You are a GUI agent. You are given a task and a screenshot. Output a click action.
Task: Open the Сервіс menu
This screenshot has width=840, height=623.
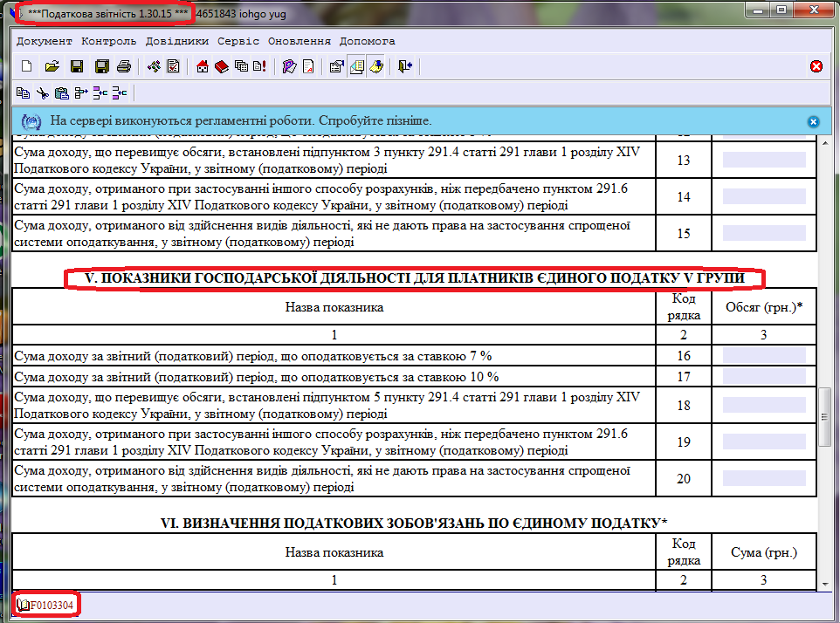click(238, 41)
